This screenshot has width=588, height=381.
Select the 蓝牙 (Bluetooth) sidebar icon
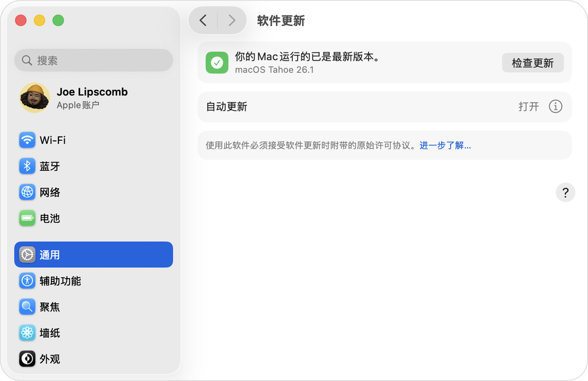27,166
